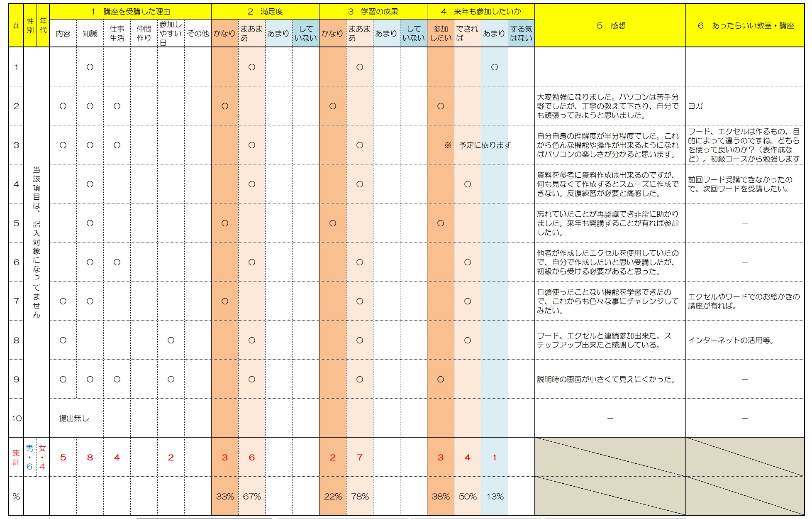Select the '予定に依ります' note in row 3
Image resolution: width=812 pixels, height=519 pixels.
coord(485,145)
